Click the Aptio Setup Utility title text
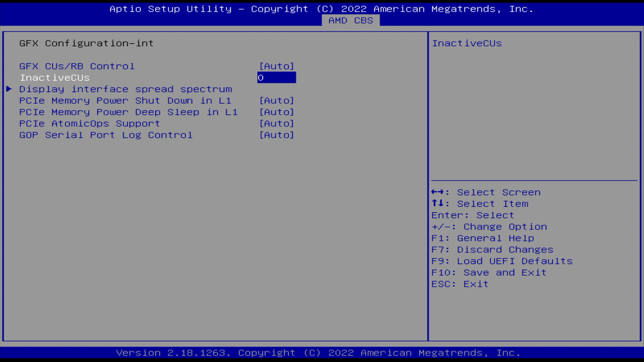This screenshot has height=362, width=644. [x=321, y=9]
